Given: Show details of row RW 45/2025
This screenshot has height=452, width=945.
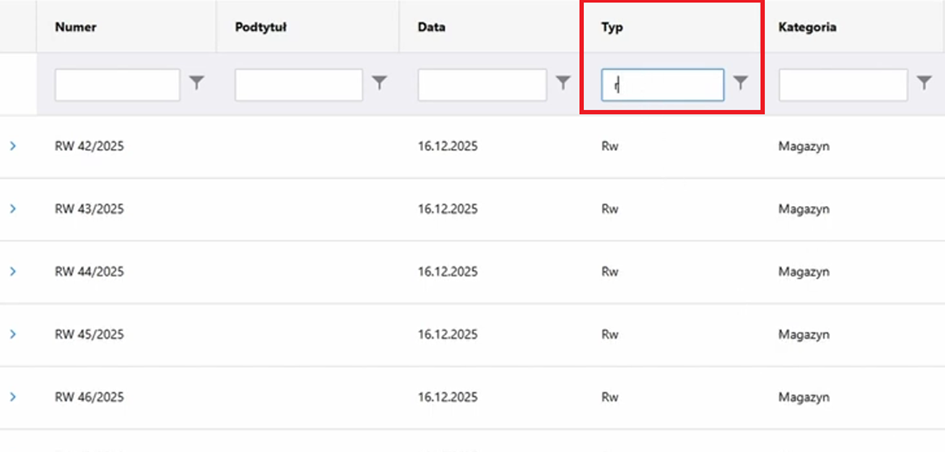Looking at the screenshot, I should [x=13, y=334].
